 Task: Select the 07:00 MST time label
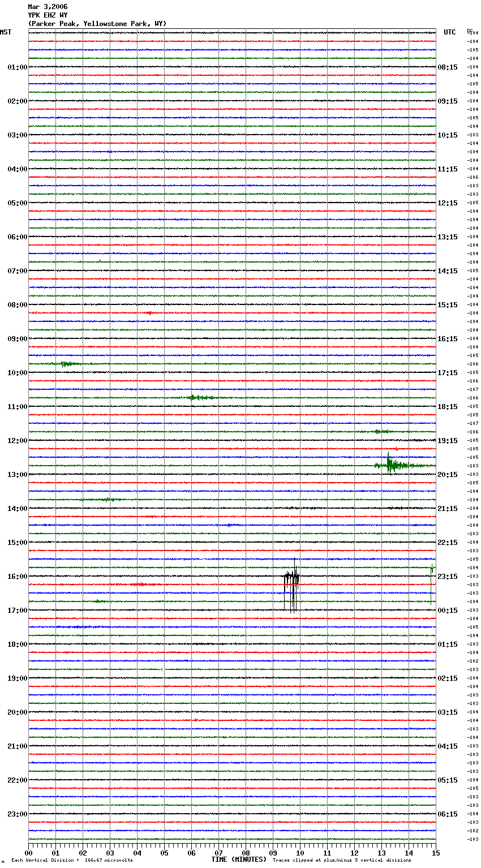click(x=17, y=271)
